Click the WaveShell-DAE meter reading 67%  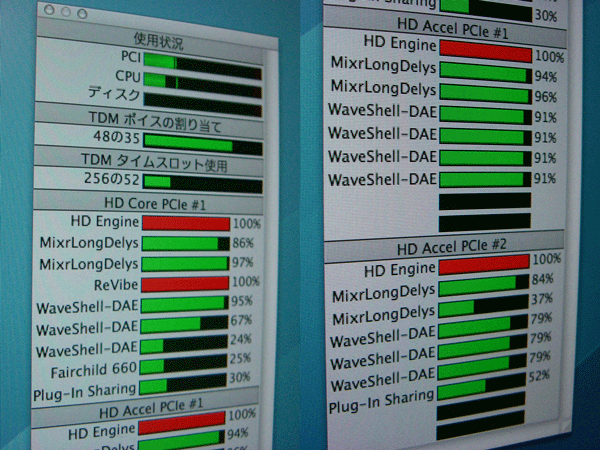click(x=184, y=324)
